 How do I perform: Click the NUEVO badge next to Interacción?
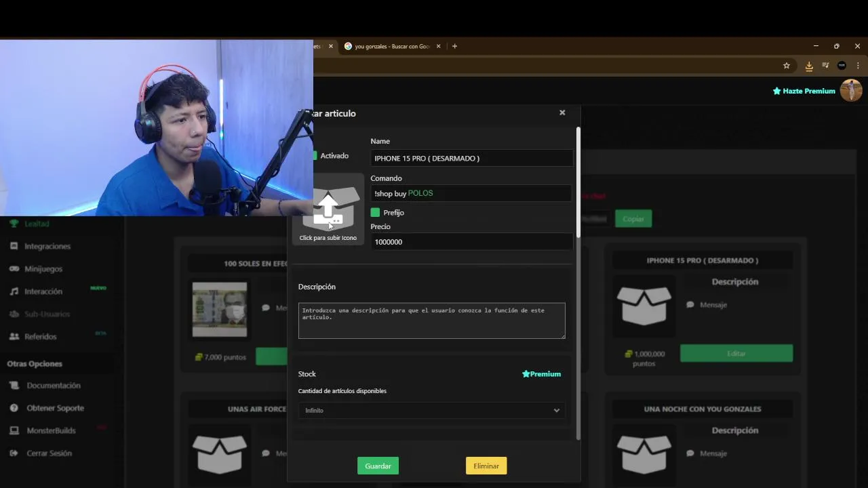[x=98, y=288]
